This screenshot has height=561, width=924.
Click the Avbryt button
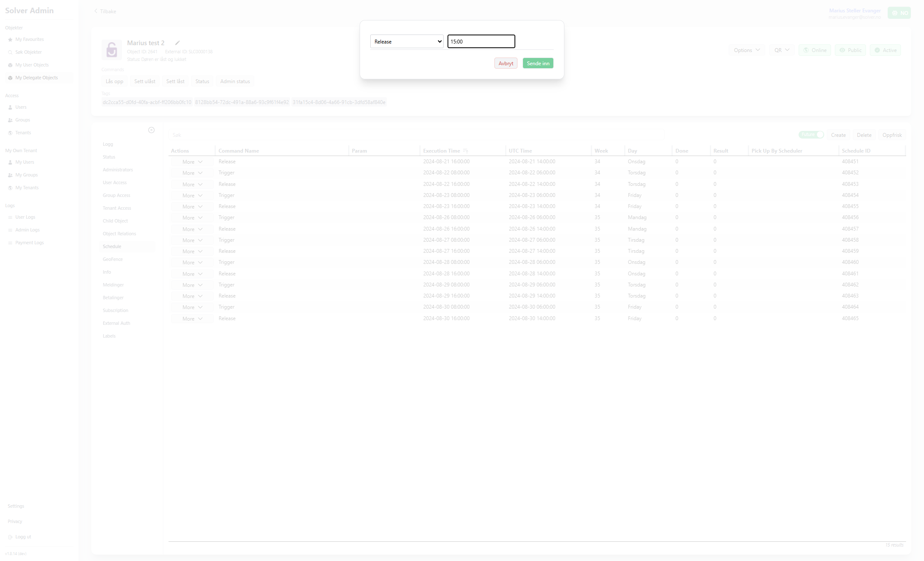point(506,63)
